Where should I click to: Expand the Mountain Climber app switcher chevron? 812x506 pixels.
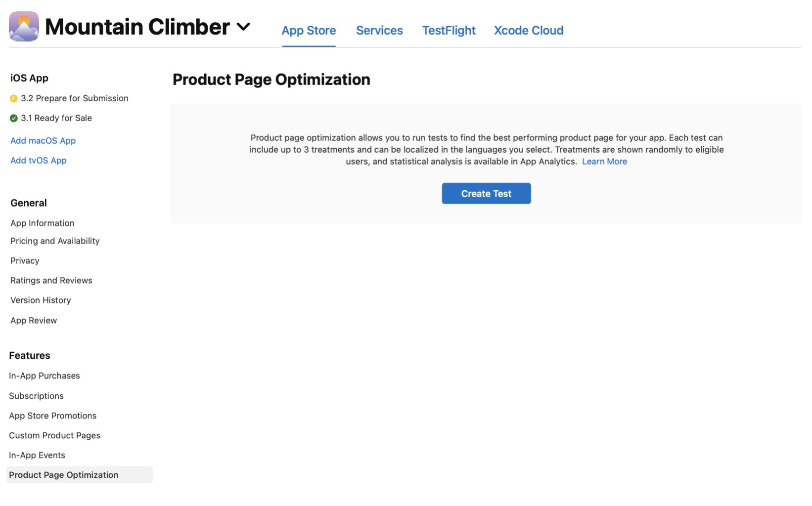pyautogui.click(x=243, y=27)
